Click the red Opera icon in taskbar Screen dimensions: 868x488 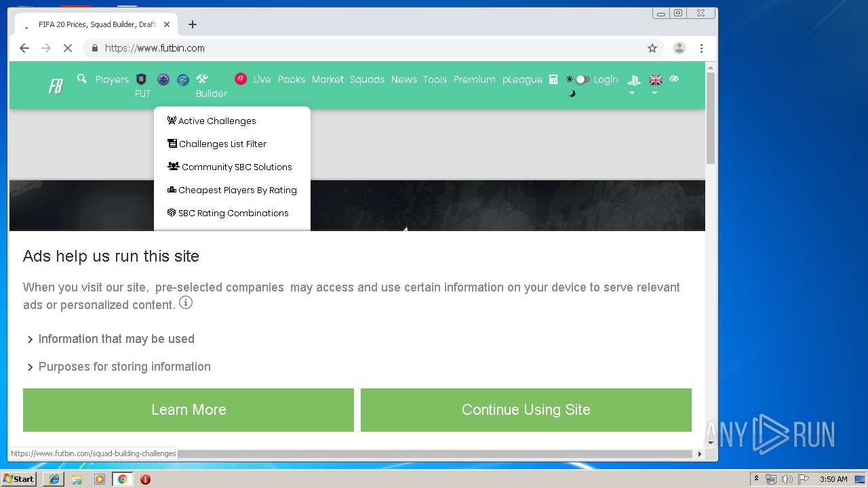(145, 479)
